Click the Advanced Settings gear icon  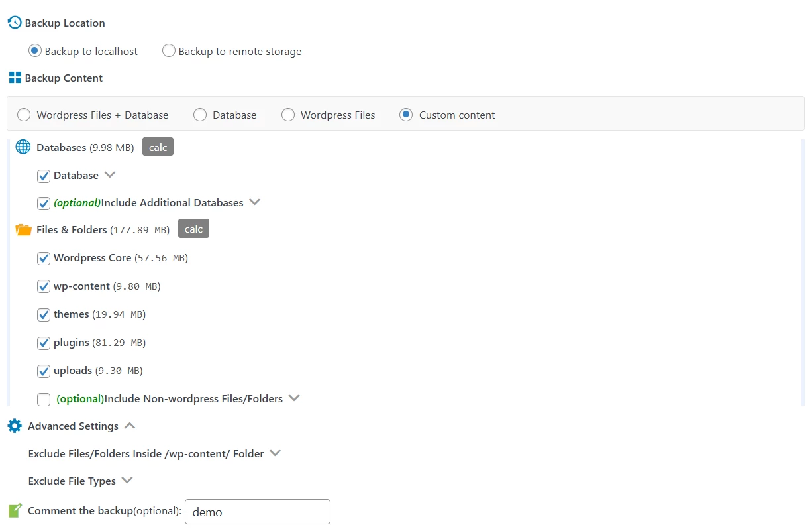pyautogui.click(x=15, y=426)
